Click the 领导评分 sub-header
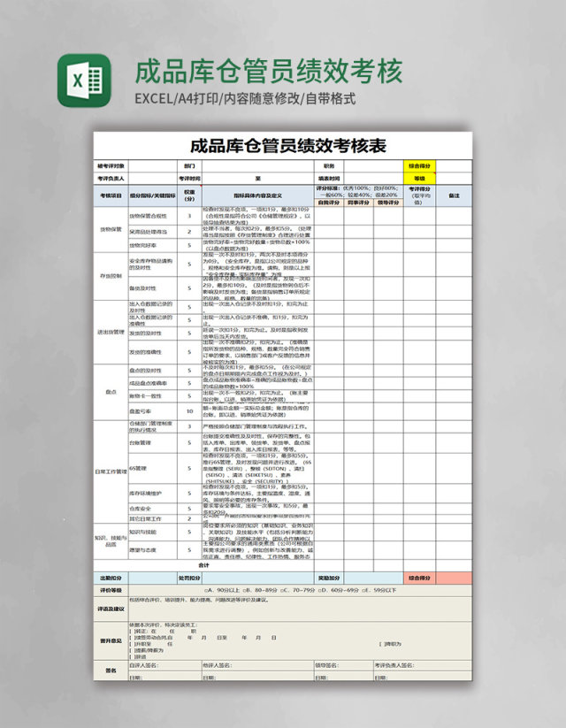566x728 pixels. [x=388, y=203]
